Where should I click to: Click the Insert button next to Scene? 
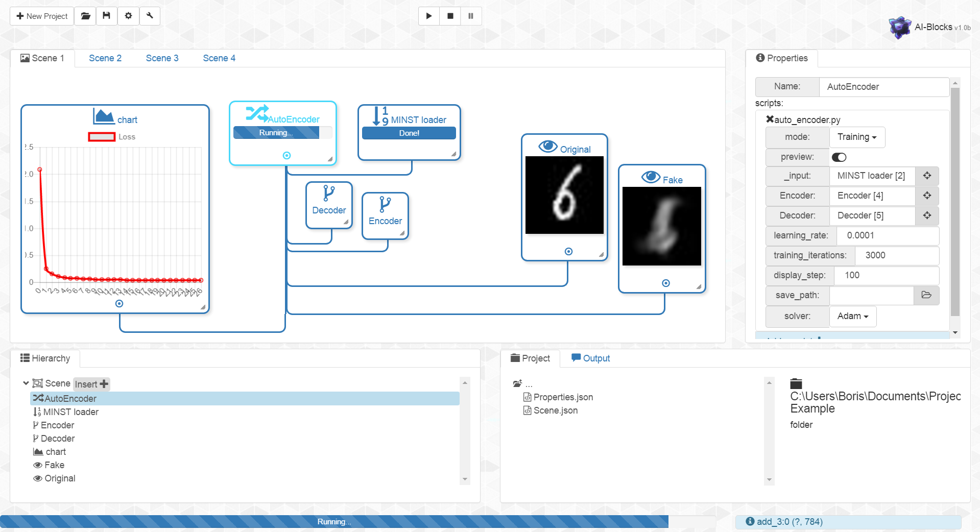pos(91,383)
